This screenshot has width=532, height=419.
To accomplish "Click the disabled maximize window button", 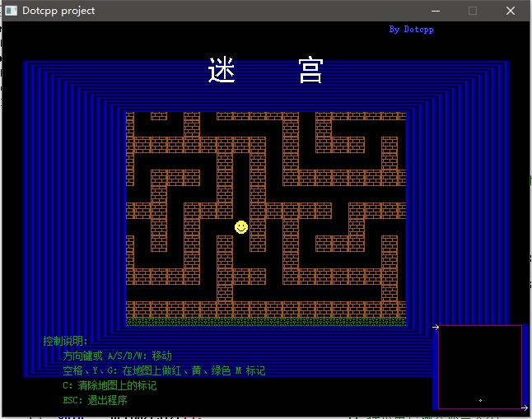I will [473, 11].
